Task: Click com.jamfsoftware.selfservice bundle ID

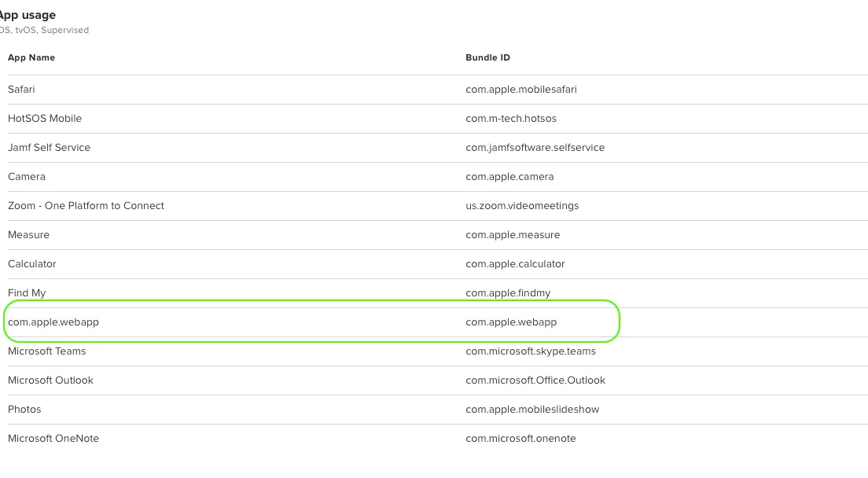Action: click(x=535, y=148)
